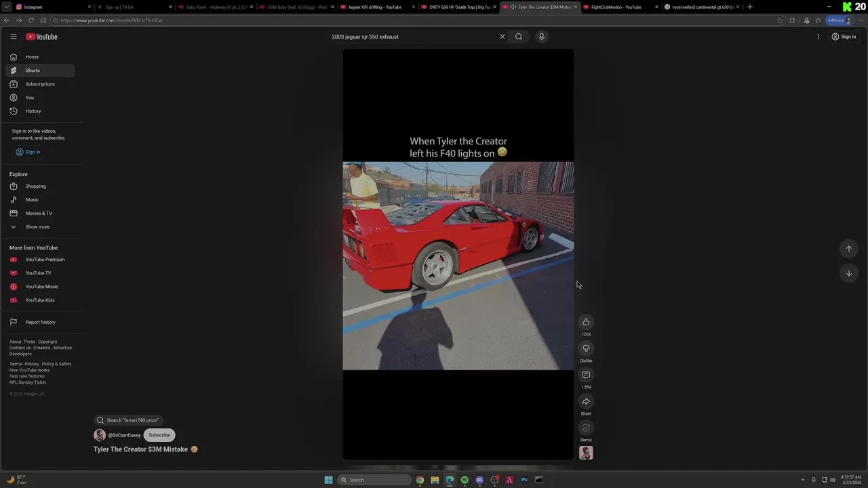The width and height of the screenshot is (868, 488).
Task: Show hidden system tray icons
Action: (x=803, y=480)
